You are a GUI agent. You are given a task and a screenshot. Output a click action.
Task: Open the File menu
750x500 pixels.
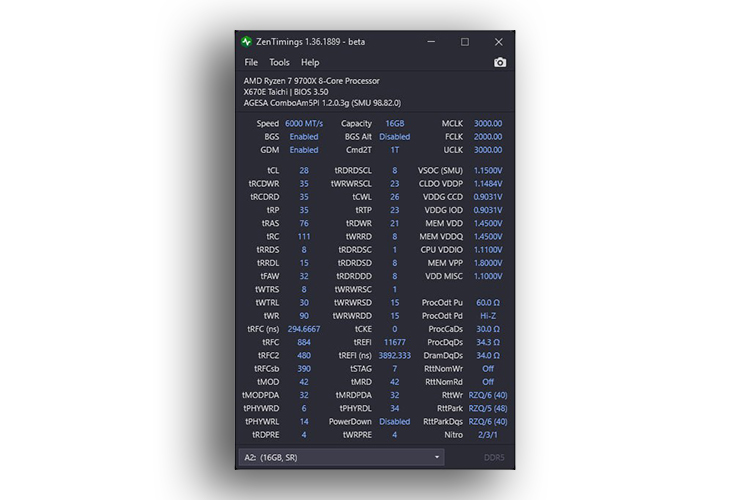pyautogui.click(x=251, y=62)
